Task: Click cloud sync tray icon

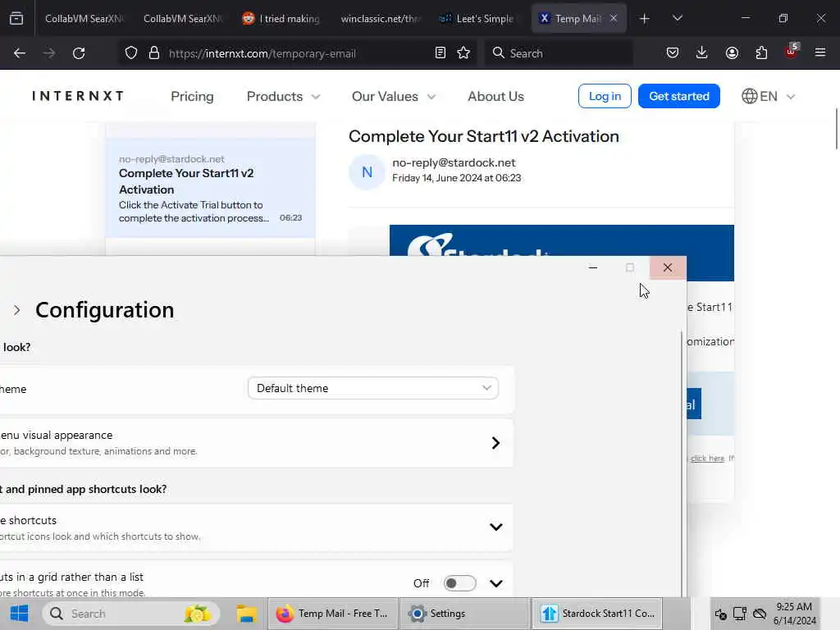Action: tap(760, 614)
